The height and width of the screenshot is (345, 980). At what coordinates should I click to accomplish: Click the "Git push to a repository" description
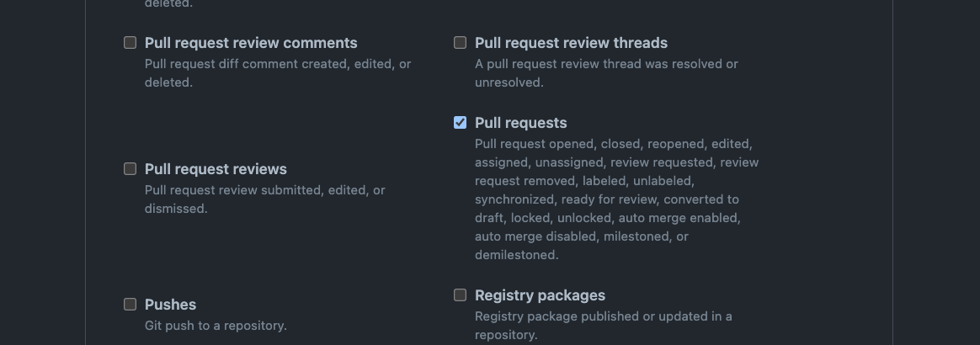[x=216, y=326]
